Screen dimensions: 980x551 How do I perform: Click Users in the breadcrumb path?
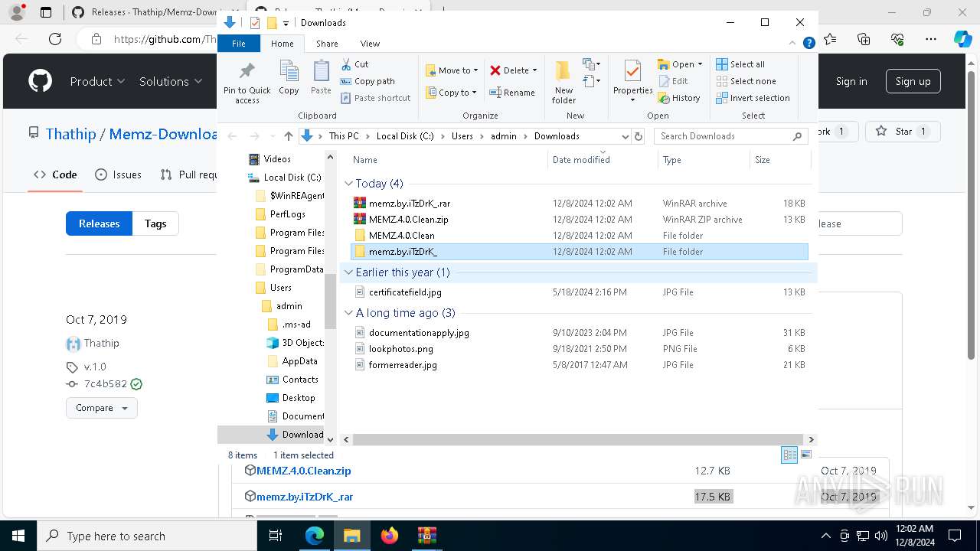(462, 136)
